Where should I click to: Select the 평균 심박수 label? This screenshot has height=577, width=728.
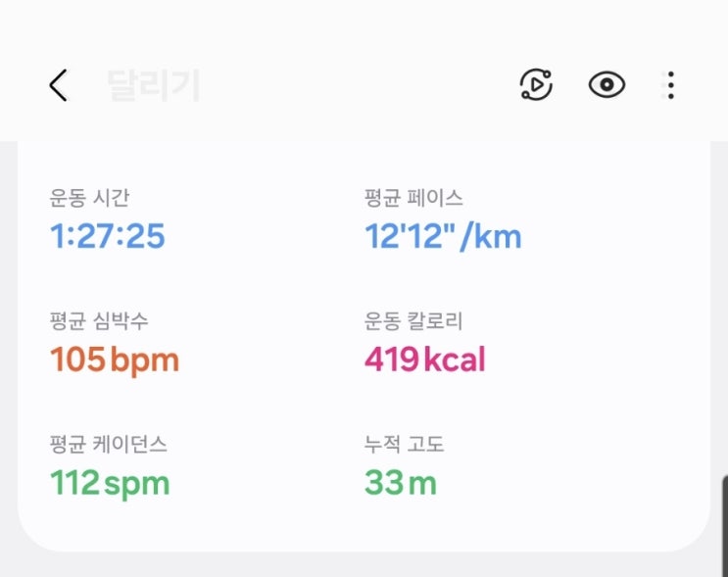click(x=99, y=321)
